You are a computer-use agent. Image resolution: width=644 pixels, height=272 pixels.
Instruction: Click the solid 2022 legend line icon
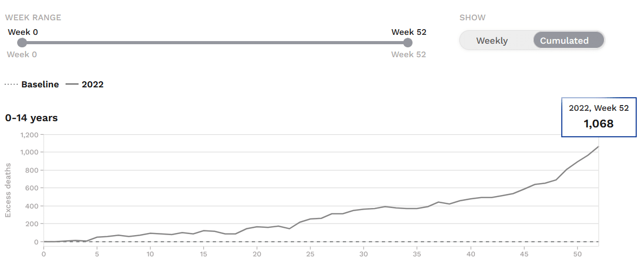[x=72, y=84]
